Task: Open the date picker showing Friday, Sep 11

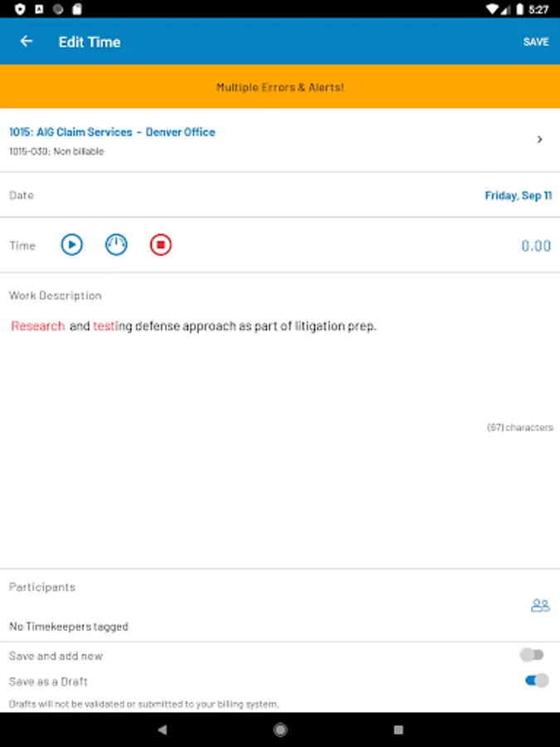Action: pyautogui.click(x=518, y=195)
